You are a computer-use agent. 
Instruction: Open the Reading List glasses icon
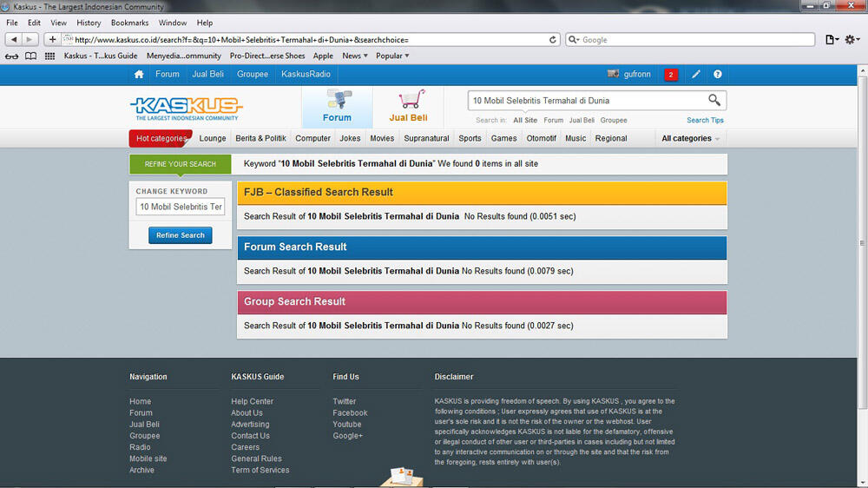coord(11,56)
